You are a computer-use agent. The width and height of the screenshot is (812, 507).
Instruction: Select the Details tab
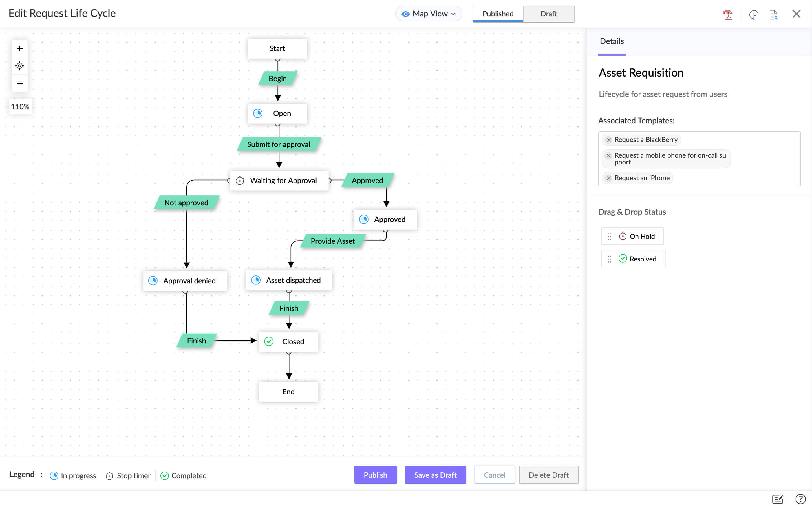click(611, 41)
